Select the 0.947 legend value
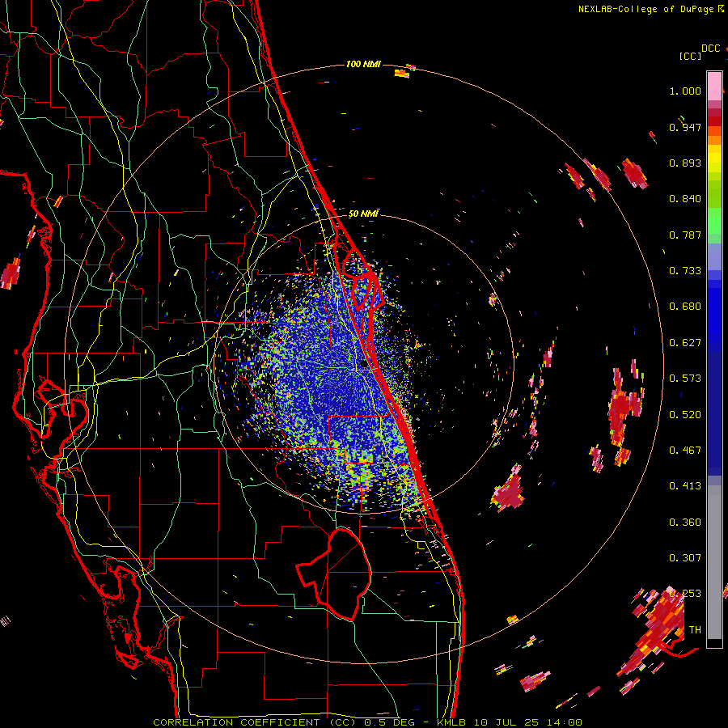 tap(685, 127)
